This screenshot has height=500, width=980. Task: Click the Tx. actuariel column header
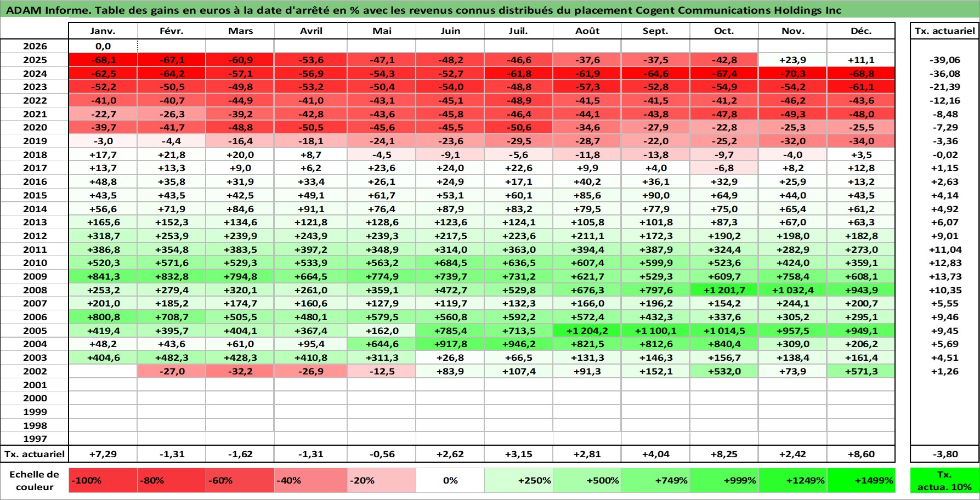point(944,31)
